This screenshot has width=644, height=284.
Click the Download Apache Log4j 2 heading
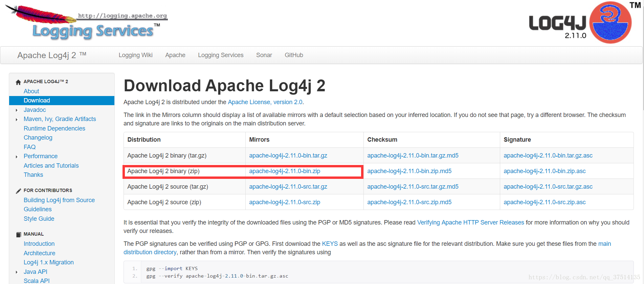click(x=224, y=86)
